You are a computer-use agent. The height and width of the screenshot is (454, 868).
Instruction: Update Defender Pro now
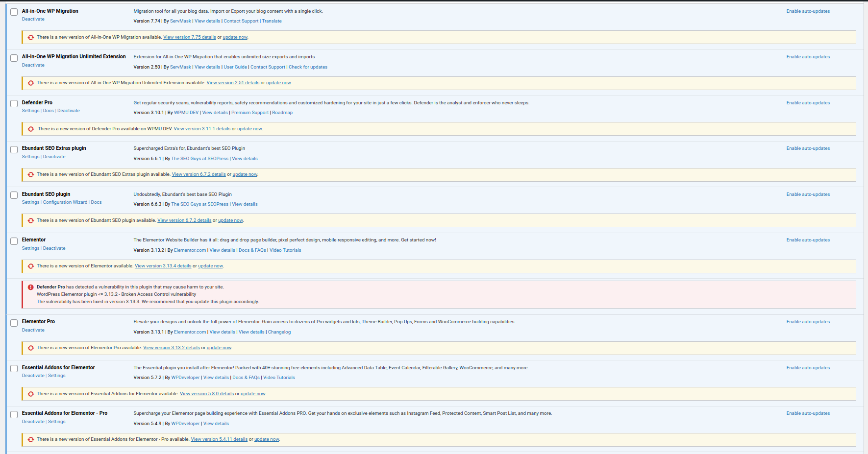pyautogui.click(x=249, y=129)
